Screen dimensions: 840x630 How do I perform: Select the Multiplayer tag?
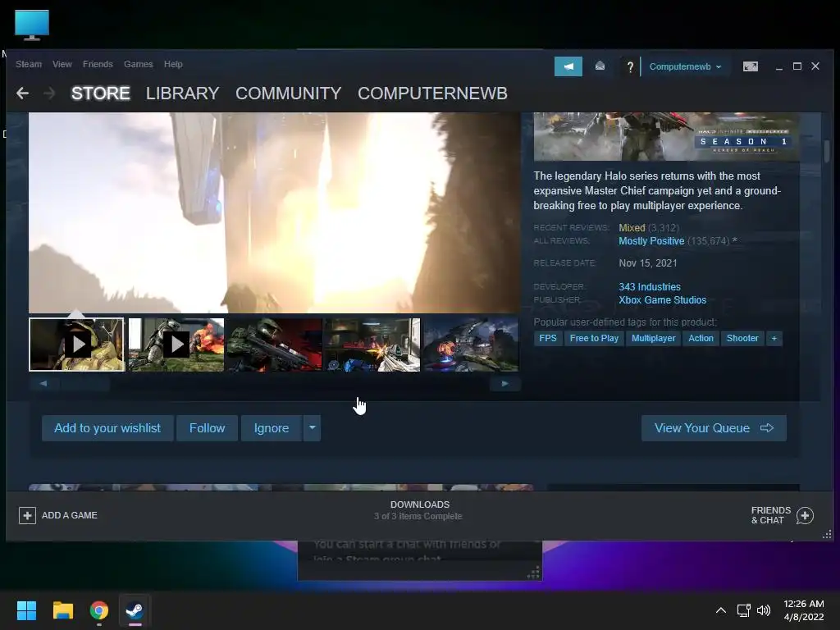click(x=653, y=338)
